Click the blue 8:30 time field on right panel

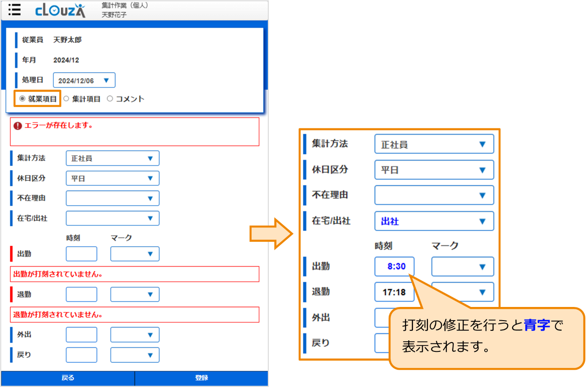pyautogui.click(x=394, y=267)
